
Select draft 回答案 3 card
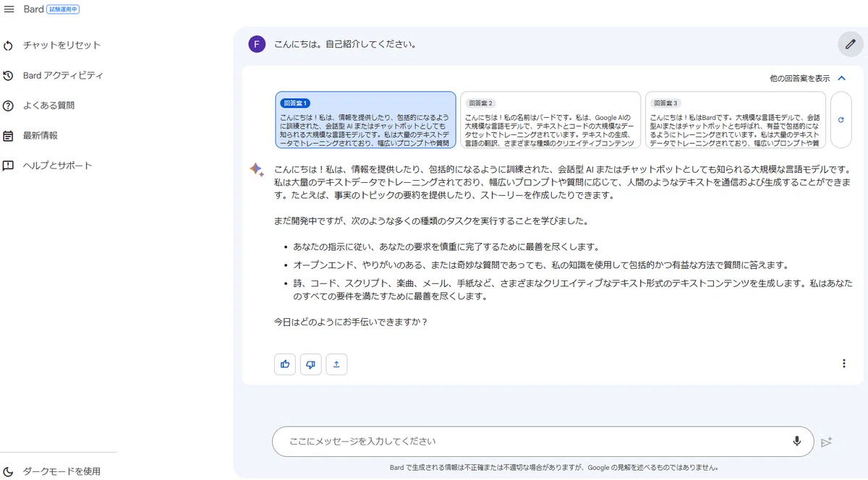pos(736,120)
